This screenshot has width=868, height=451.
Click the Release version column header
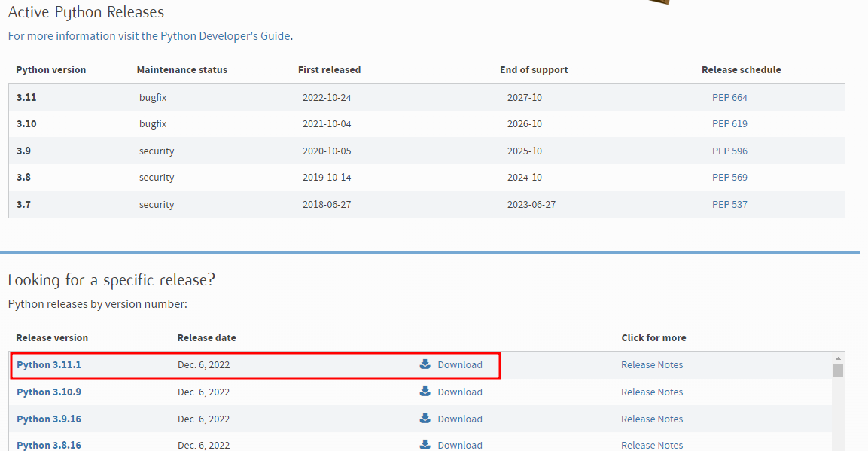52,337
